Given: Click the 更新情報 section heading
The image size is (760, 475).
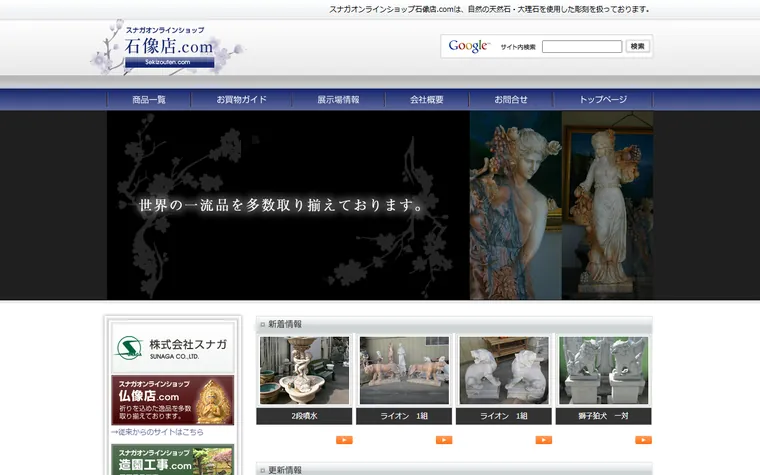Looking at the screenshot, I should click(x=285, y=470).
